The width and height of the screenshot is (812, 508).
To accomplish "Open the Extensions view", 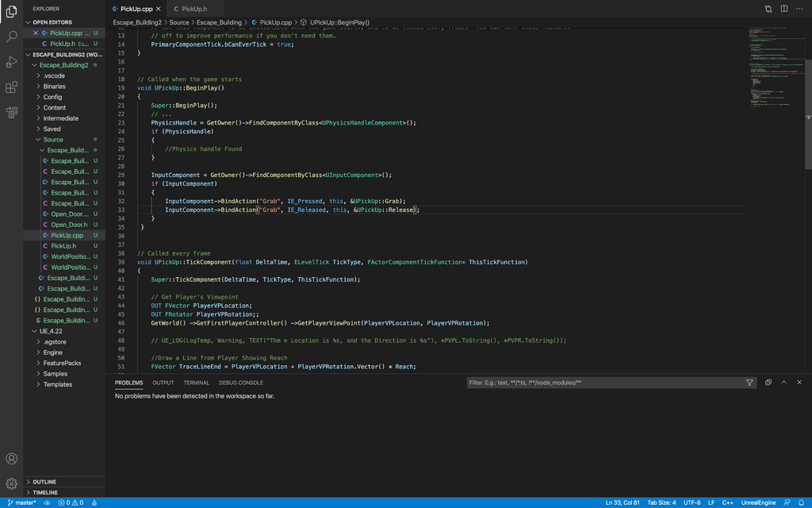I will [x=11, y=87].
